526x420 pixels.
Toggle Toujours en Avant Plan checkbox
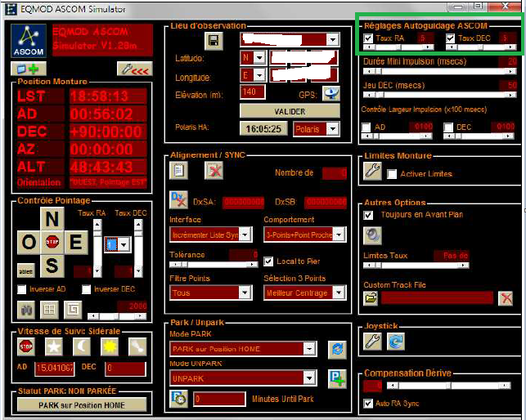(368, 215)
